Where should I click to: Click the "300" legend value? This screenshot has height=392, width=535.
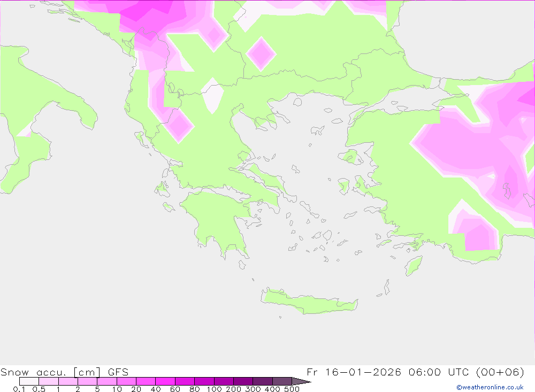[x=253, y=389]
